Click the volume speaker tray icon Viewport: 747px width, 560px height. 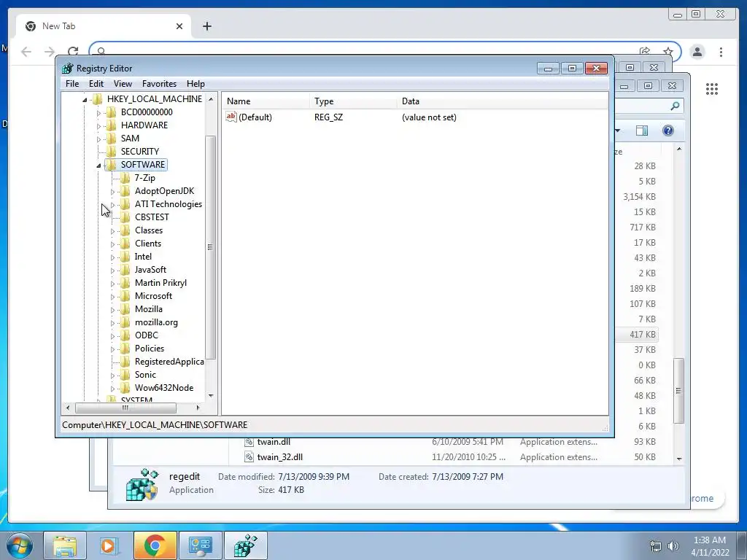[673, 546]
